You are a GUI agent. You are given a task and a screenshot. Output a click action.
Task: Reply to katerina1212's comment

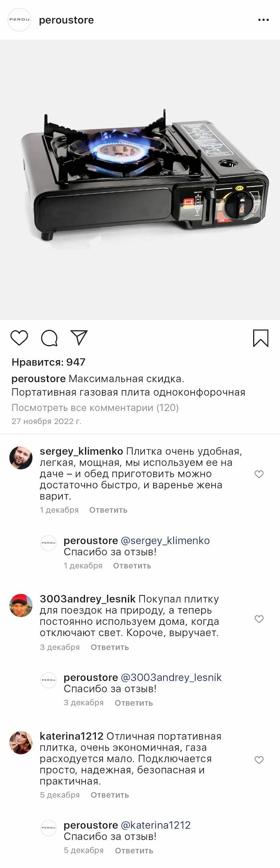(109, 795)
